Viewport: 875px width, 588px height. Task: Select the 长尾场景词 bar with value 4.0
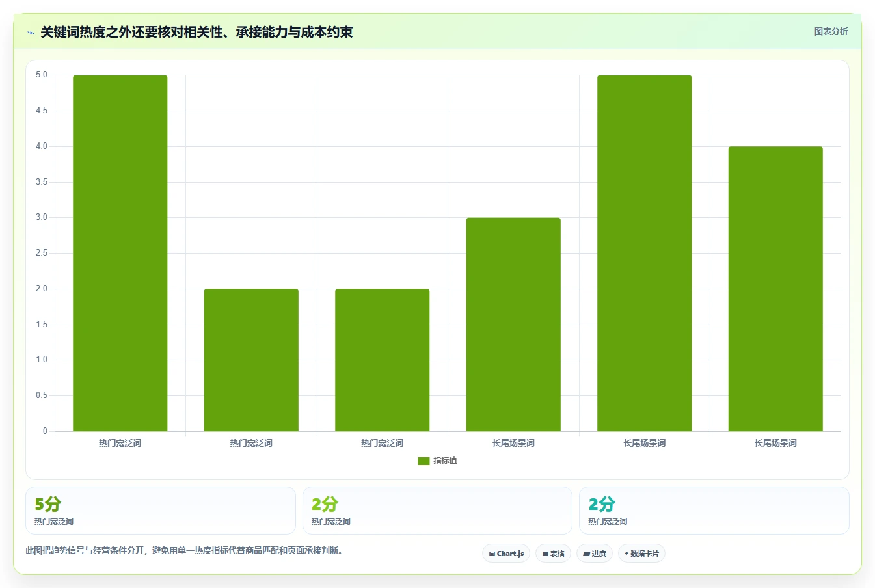pos(775,289)
